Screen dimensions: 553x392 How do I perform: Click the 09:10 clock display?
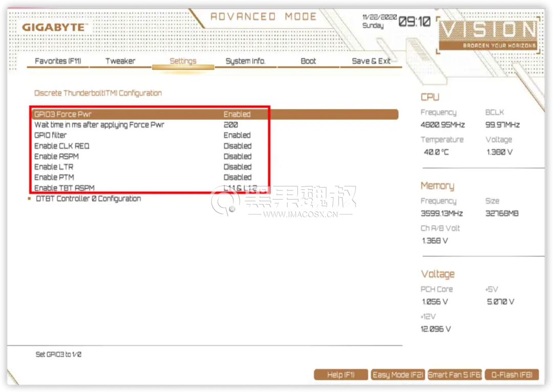coord(414,22)
